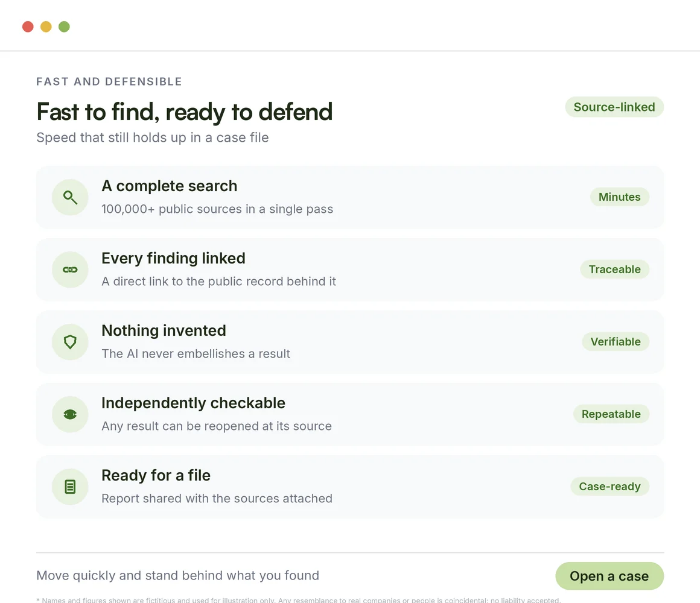Click the Every finding linked title
The image size is (700, 603).
click(x=173, y=258)
